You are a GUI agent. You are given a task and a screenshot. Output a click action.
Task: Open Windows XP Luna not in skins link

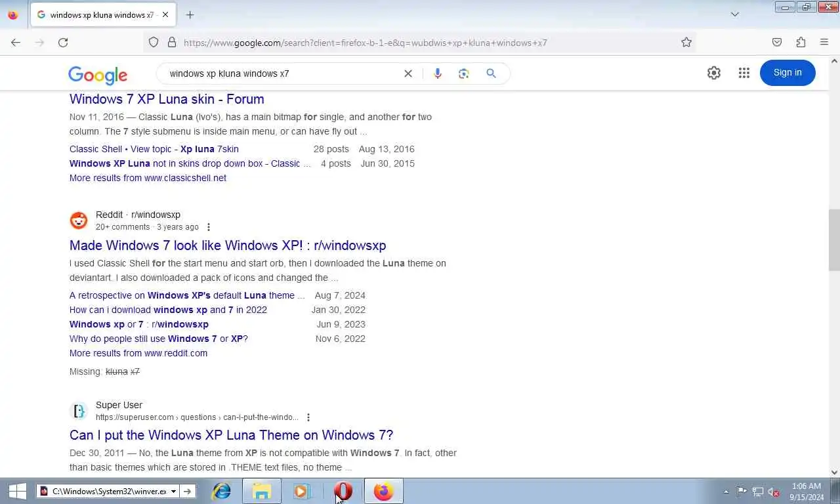click(x=190, y=163)
